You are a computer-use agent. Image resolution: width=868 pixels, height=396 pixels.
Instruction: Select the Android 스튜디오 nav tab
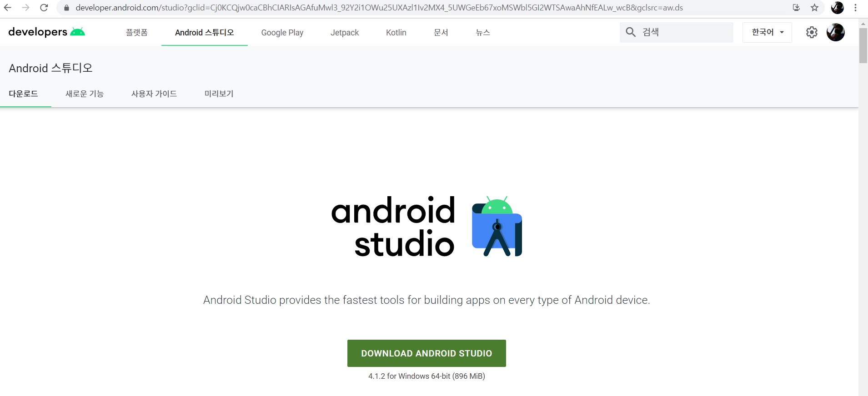(x=205, y=33)
